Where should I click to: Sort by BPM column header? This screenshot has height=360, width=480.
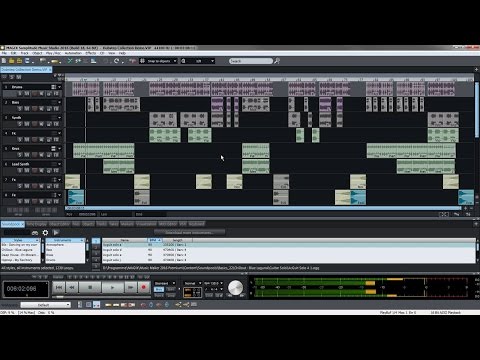point(154,240)
